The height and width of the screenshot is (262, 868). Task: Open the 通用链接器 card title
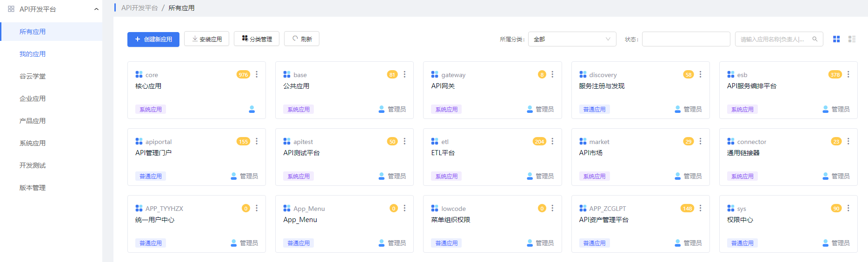coord(743,153)
